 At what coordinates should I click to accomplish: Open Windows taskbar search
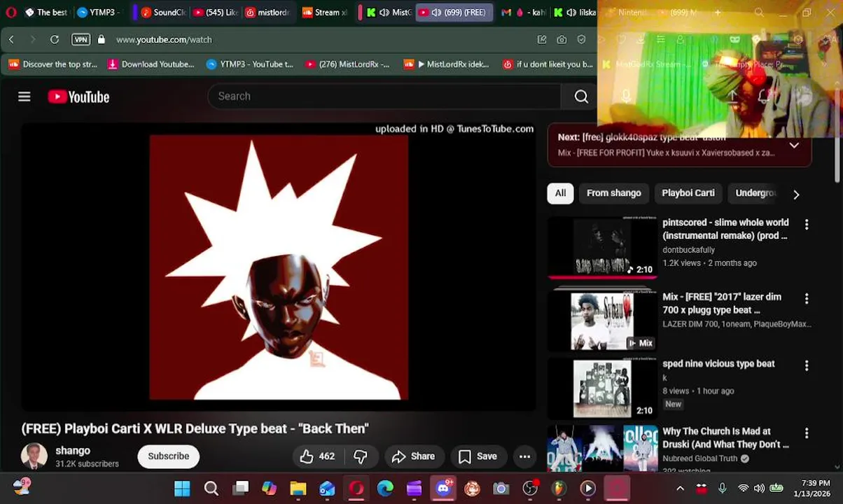pyautogui.click(x=211, y=488)
